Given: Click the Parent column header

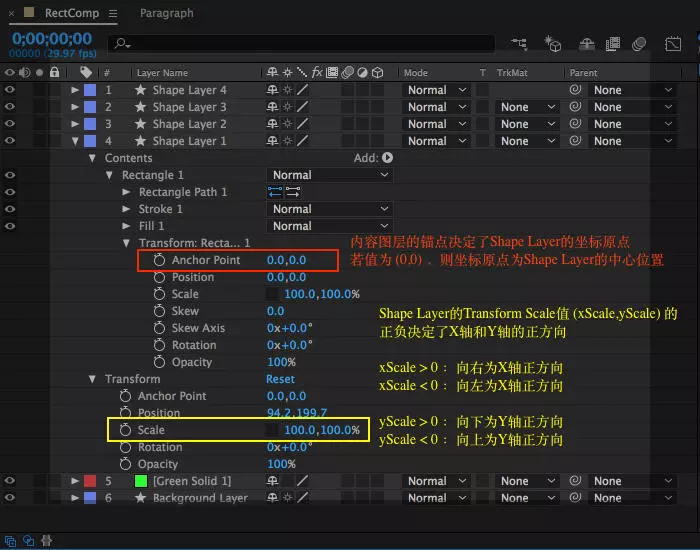Looking at the screenshot, I should click(x=583, y=73).
